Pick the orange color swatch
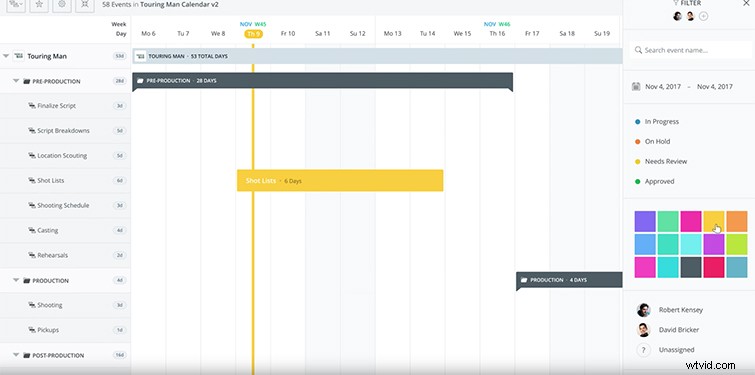 [x=737, y=221]
